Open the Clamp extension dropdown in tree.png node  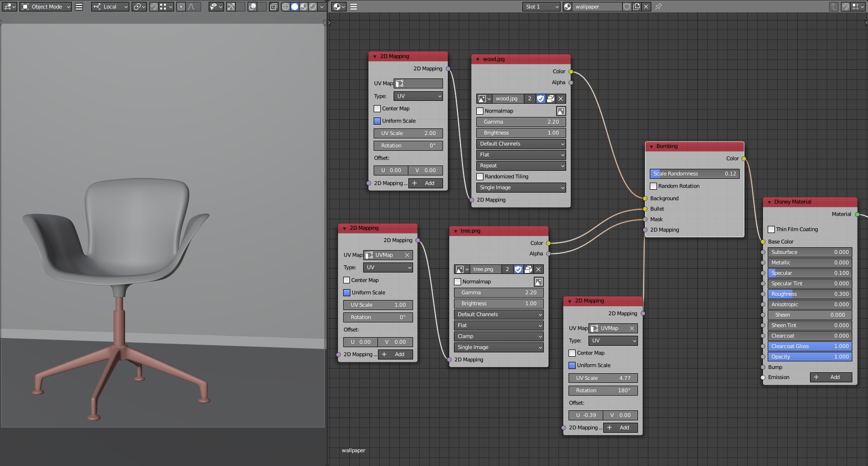[x=499, y=336]
